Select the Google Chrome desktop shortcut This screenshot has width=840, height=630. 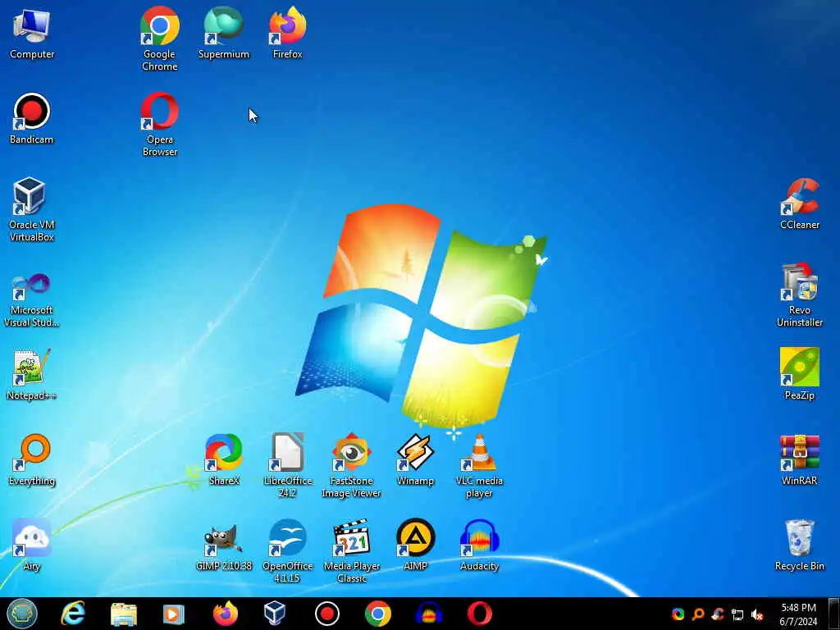160,39
